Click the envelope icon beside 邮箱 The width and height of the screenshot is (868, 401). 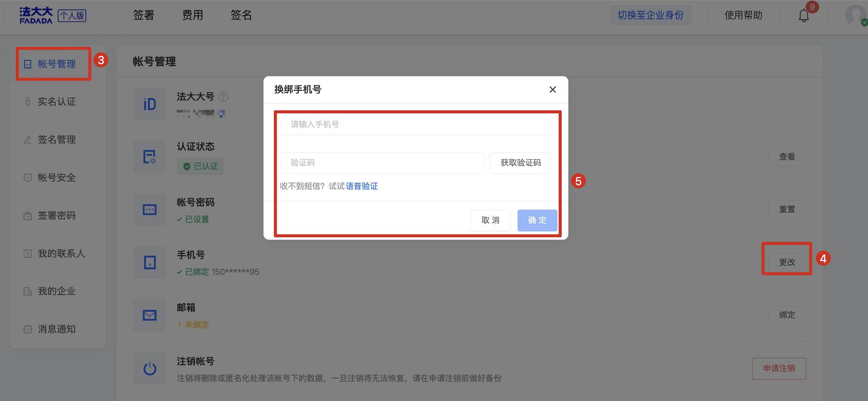(149, 315)
